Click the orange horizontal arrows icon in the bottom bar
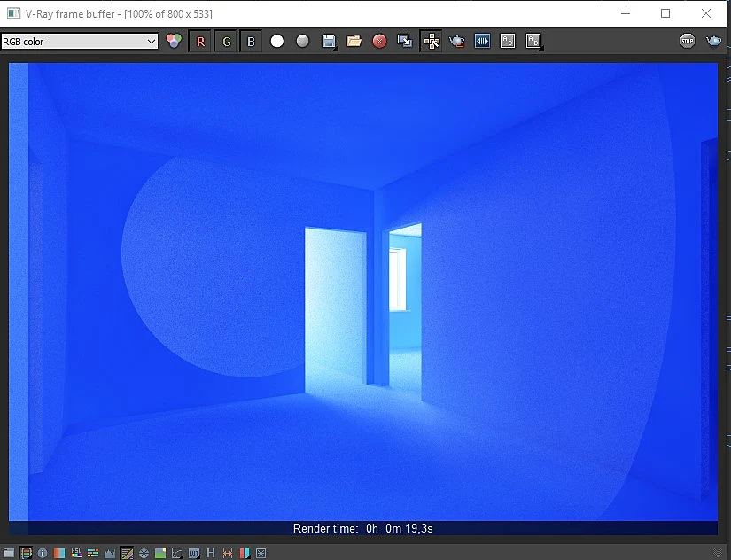 [x=228, y=553]
